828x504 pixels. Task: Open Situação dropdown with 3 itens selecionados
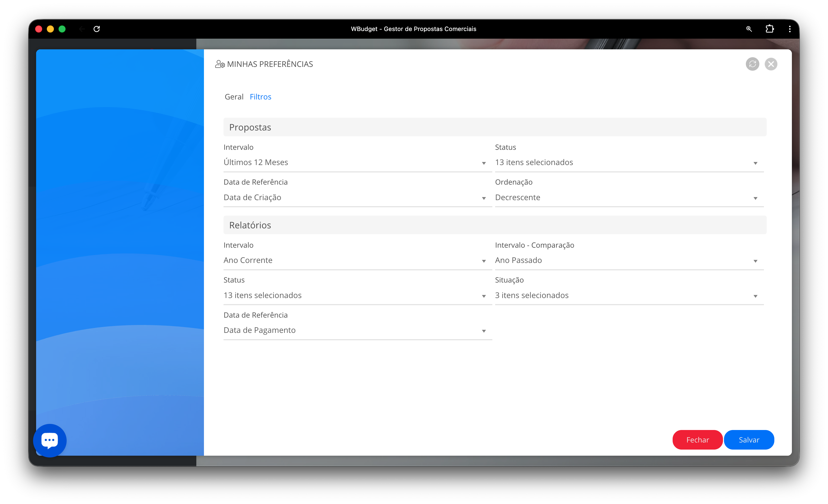(629, 295)
